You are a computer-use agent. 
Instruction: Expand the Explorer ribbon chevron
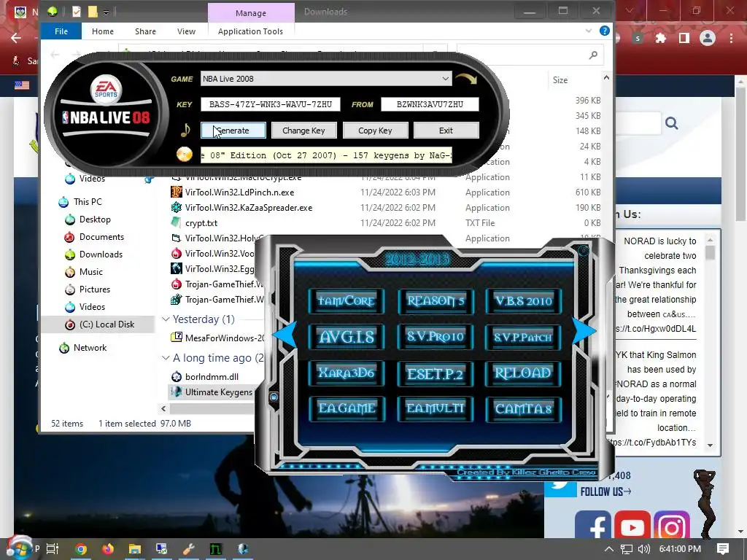[589, 31]
